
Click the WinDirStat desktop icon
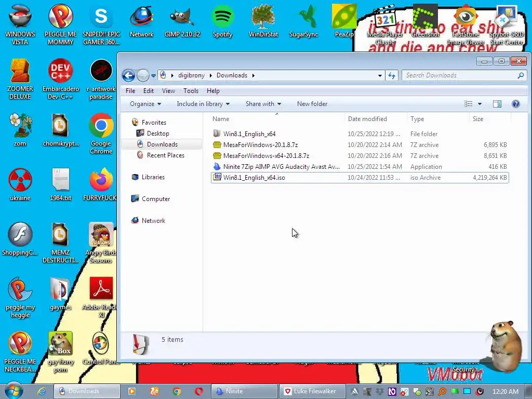coord(263,22)
